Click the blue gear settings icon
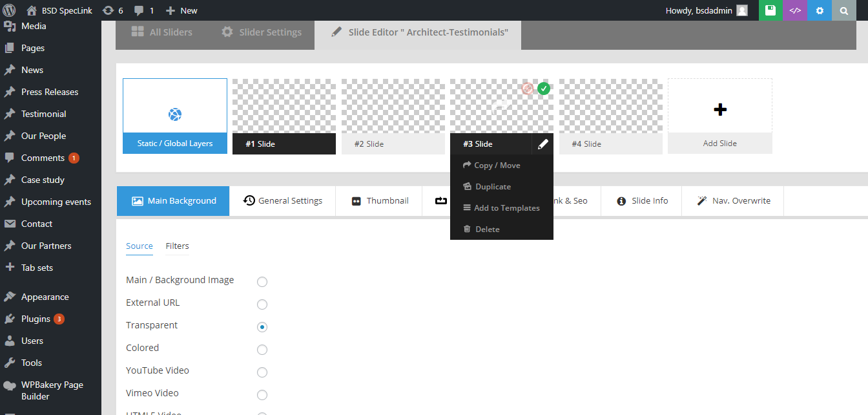This screenshot has height=415, width=868. [820, 10]
